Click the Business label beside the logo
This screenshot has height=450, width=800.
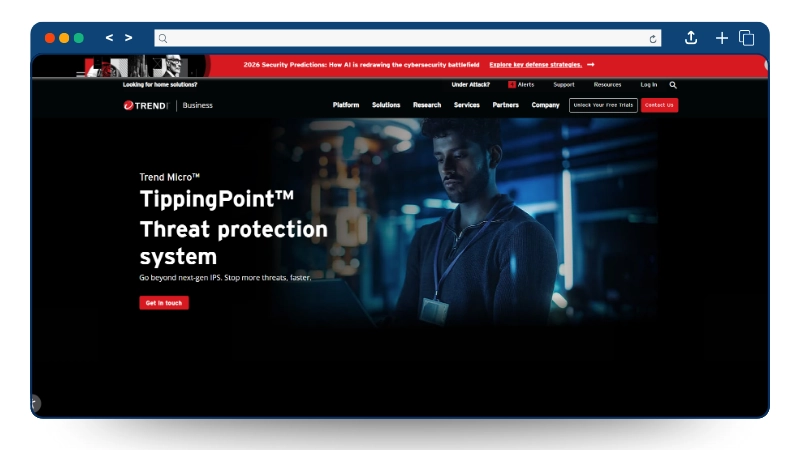[x=197, y=106]
